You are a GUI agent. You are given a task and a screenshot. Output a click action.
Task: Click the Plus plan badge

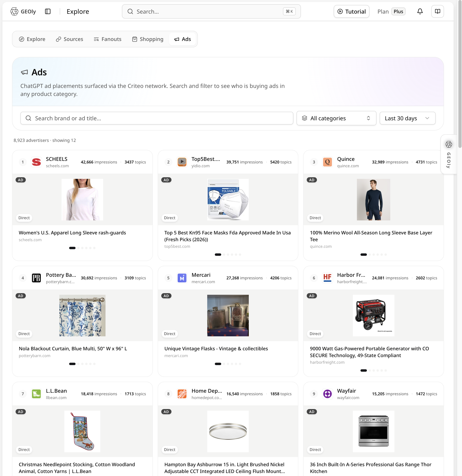[398, 11]
